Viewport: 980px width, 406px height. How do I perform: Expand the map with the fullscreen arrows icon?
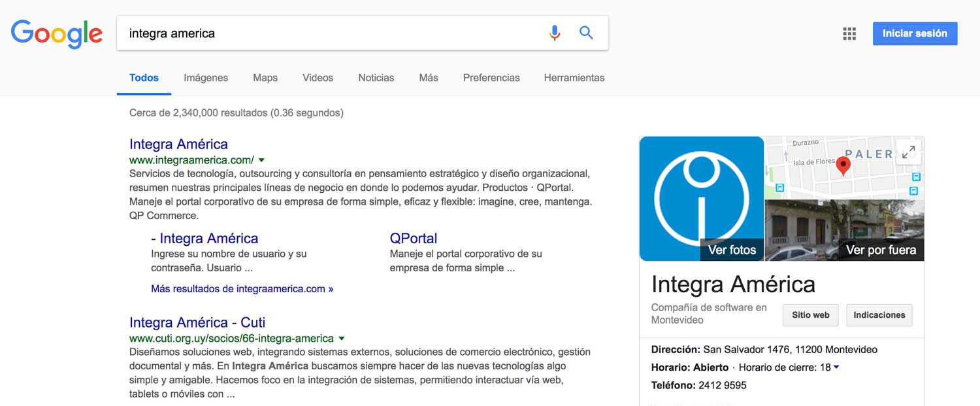[908, 152]
